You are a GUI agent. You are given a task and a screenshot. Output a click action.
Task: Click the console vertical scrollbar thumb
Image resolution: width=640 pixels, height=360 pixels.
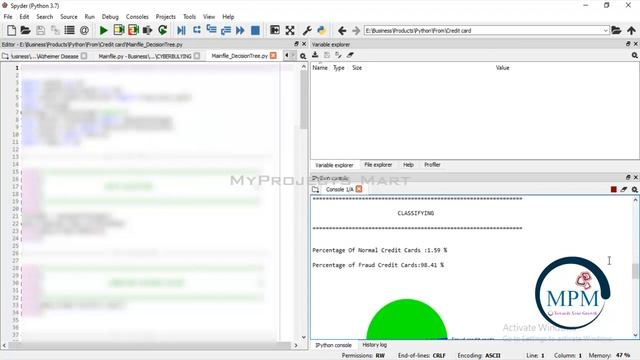[x=635, y=271]
